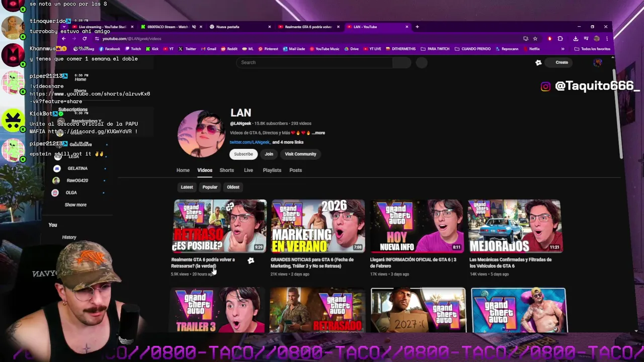Screen dimensions: 644x362
Task: Bookmark this page with the star icon
Action: point(535,39)
